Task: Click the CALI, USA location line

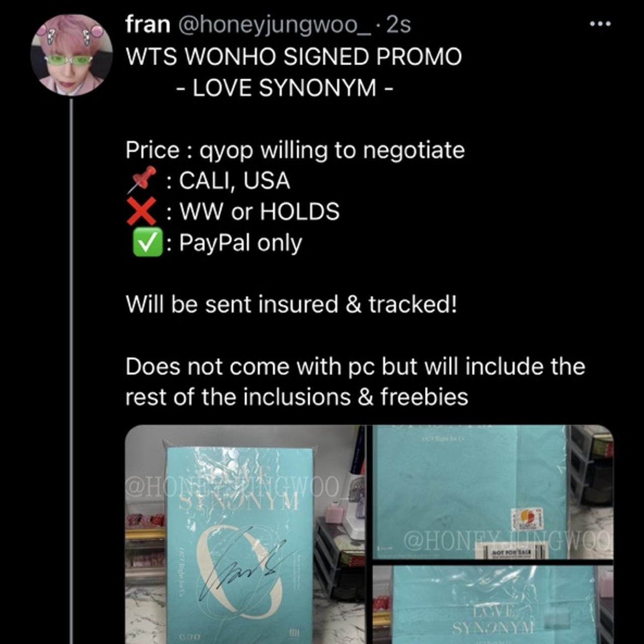Action: (x=208, y=181)
